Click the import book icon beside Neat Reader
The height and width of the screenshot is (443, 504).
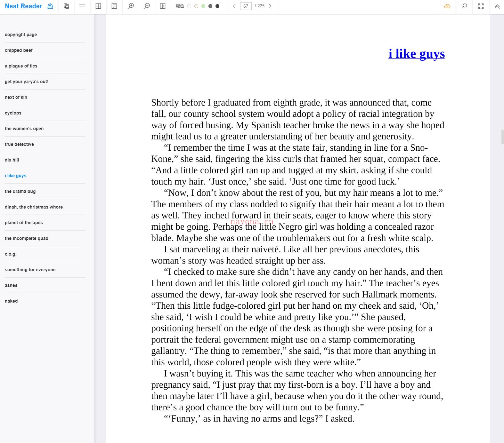click(50, 6)
